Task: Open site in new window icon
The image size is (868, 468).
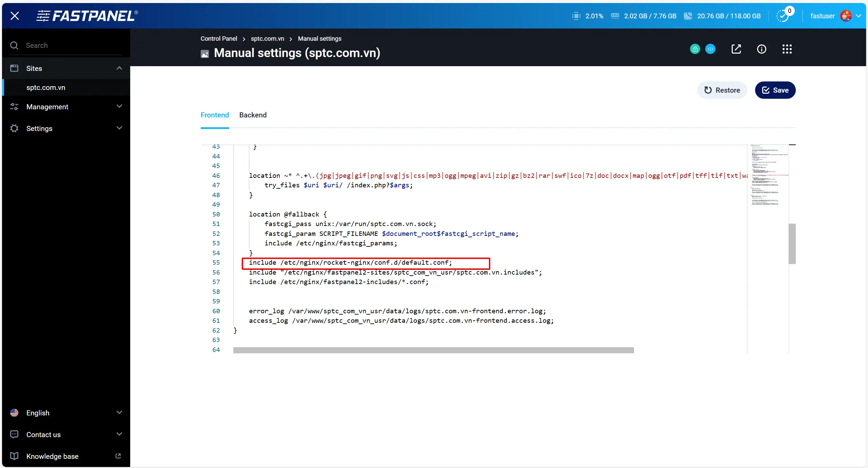Action: [736, 49]
